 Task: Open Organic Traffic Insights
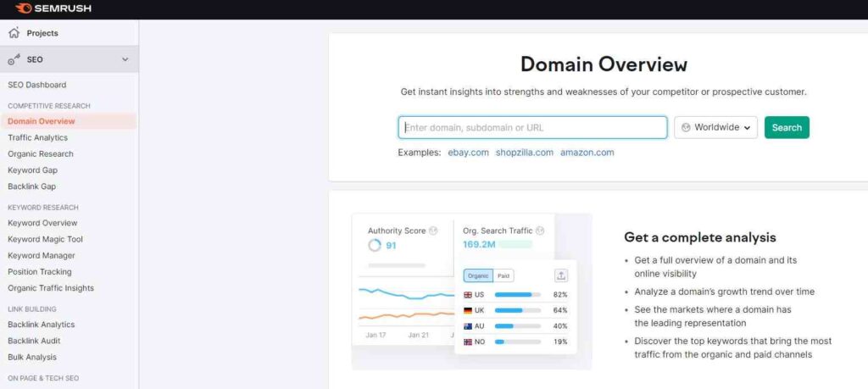coord(51,288)
